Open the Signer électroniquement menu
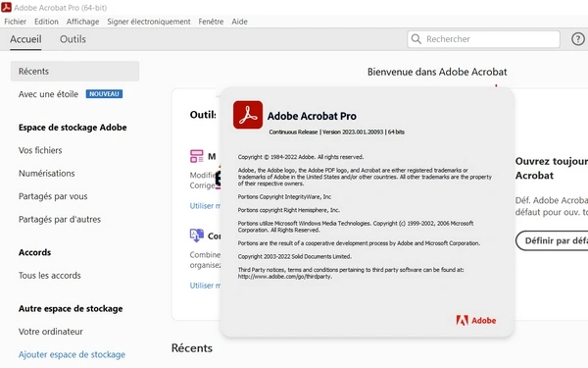The image size is (588, 368). tap(149, 22)
